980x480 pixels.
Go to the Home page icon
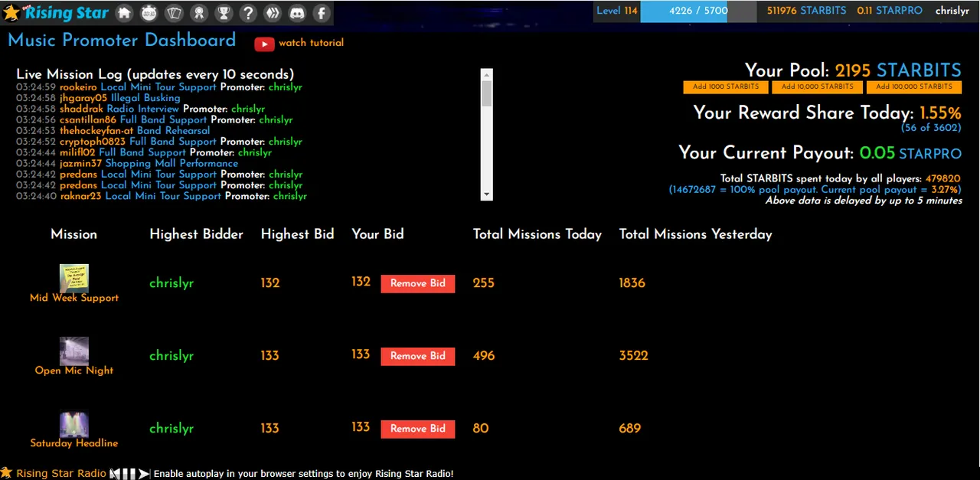[125, 13]
